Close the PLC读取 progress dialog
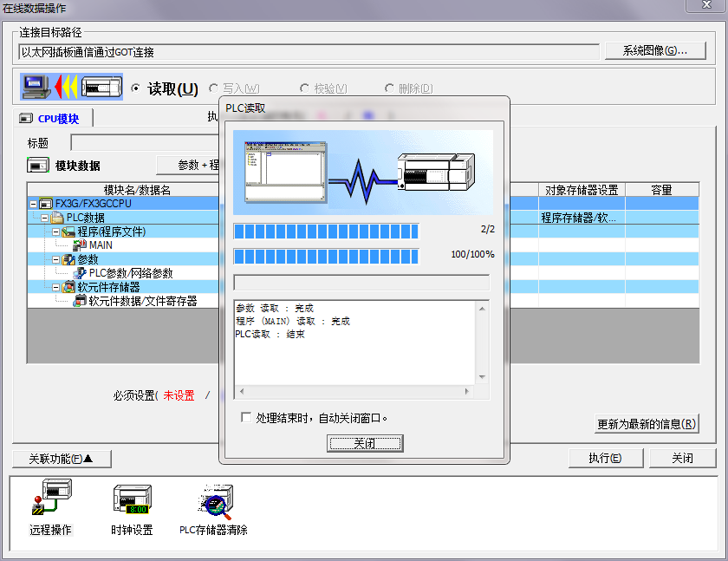 point(365,443)
